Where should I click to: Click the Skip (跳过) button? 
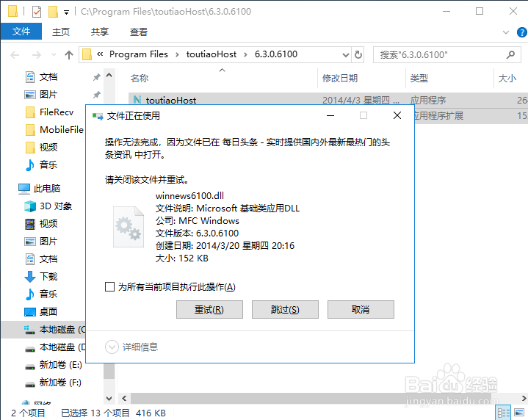tap(285, 309)
